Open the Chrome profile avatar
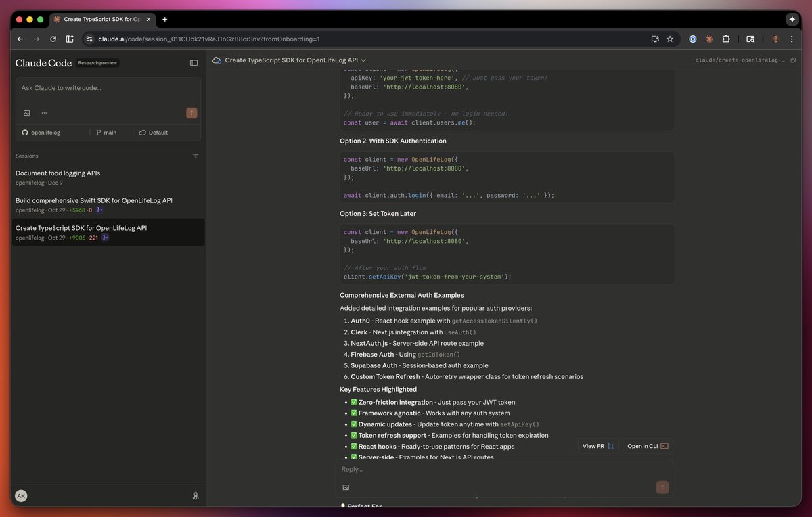 pos(775,39)
